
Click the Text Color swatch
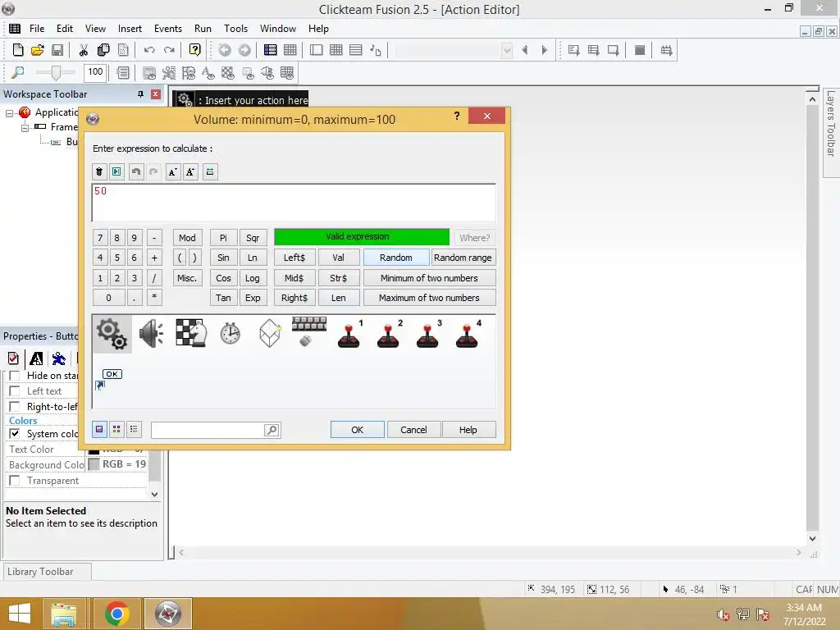pyautogui.click(x=94, y=450)
